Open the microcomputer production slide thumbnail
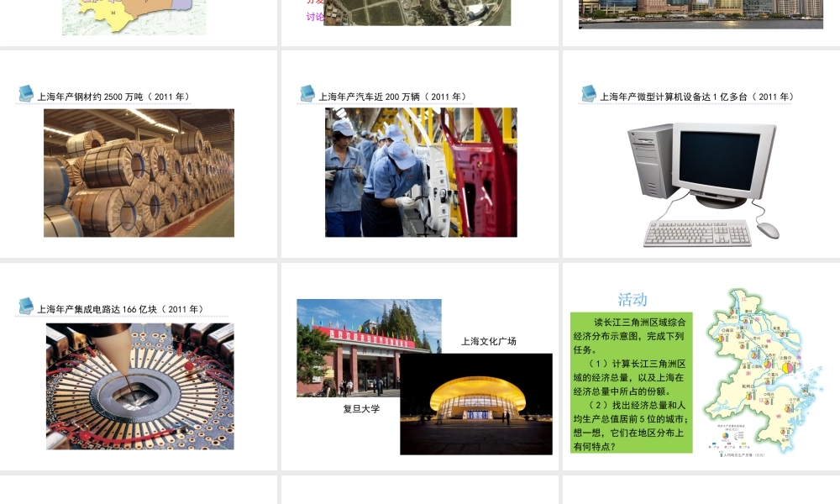The image size is (840, 504). pos(701,155)
